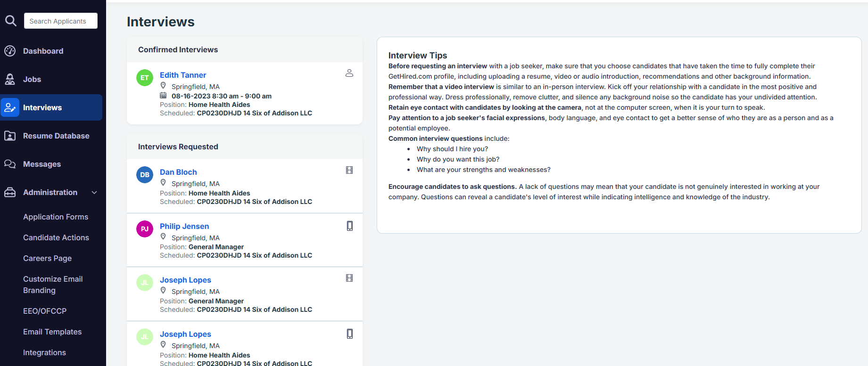The width and height of the screenshot is (868, 366).
Task: Click location pin on Edith Tanner card
Action: (x=163, y=86)
